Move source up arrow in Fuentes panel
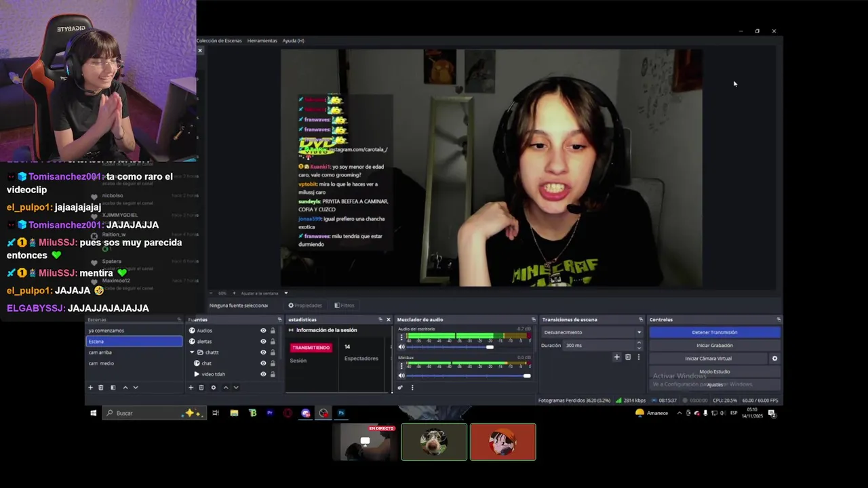This screenshot has height=488, width=868. pyautogui.click(x=226, y=388)
